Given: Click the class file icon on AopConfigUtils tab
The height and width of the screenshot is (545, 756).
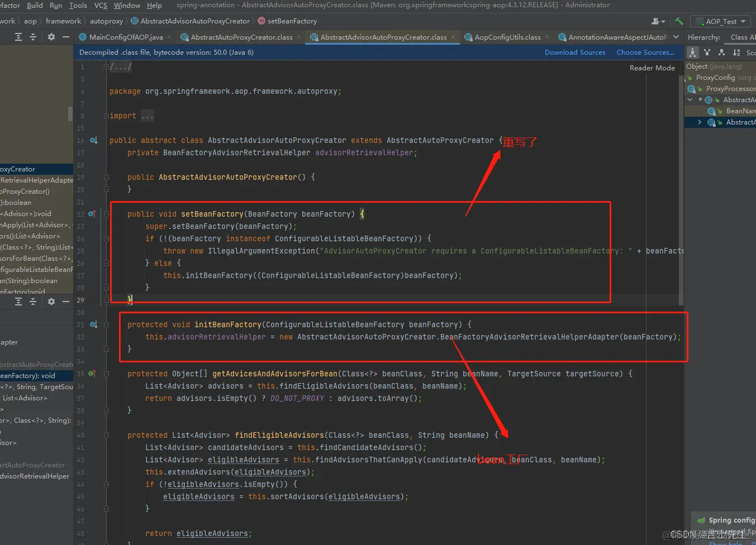Looking at the screenshot, I should click(x=468, y=37).
